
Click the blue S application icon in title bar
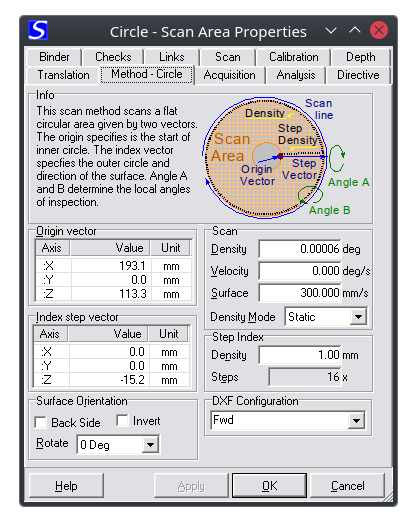tap(38, 30)
